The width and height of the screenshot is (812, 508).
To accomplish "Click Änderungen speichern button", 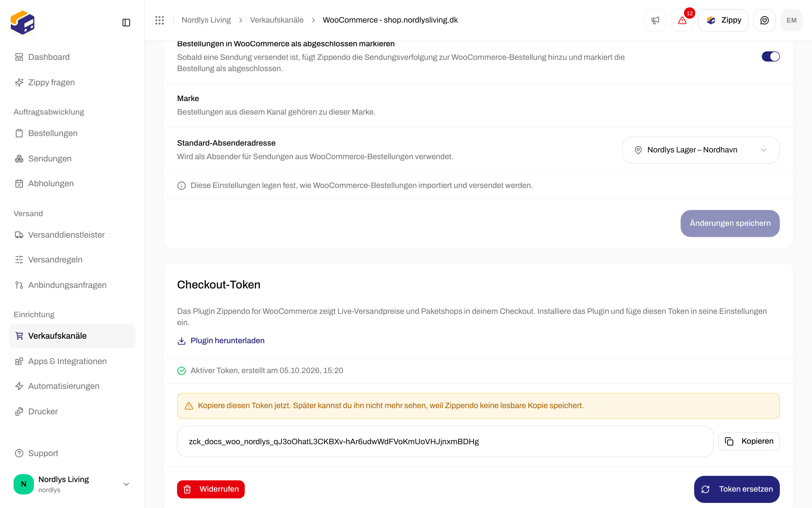I will coord(730,224).
